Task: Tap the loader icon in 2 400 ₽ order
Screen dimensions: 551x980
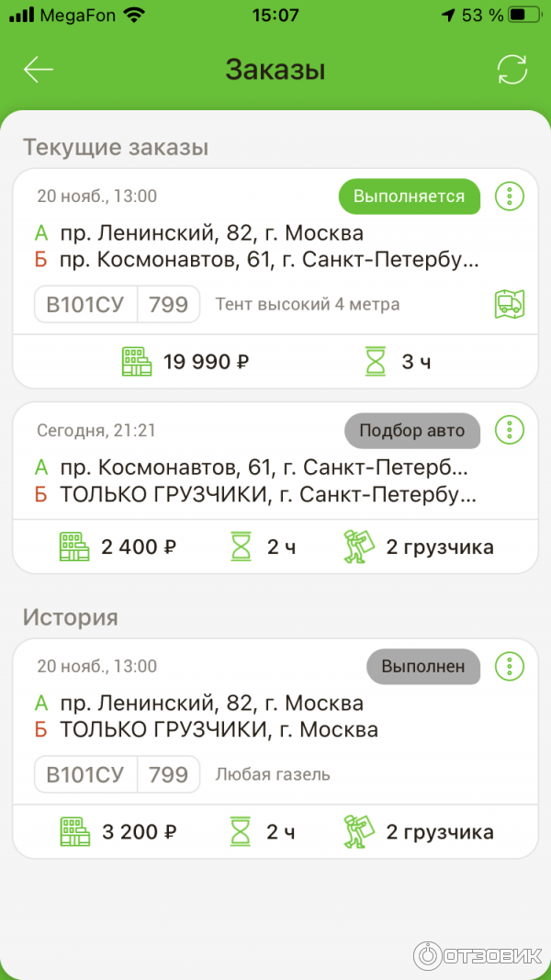Action: click(360, 547)
